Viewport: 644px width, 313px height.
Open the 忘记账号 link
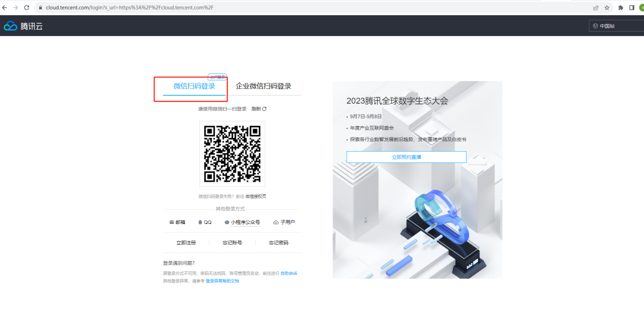tap(232, 243)
